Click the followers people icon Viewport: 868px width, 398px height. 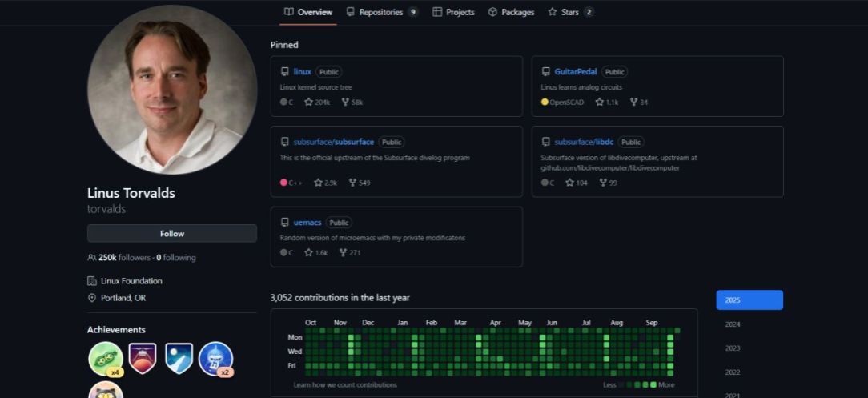point(92,258)
